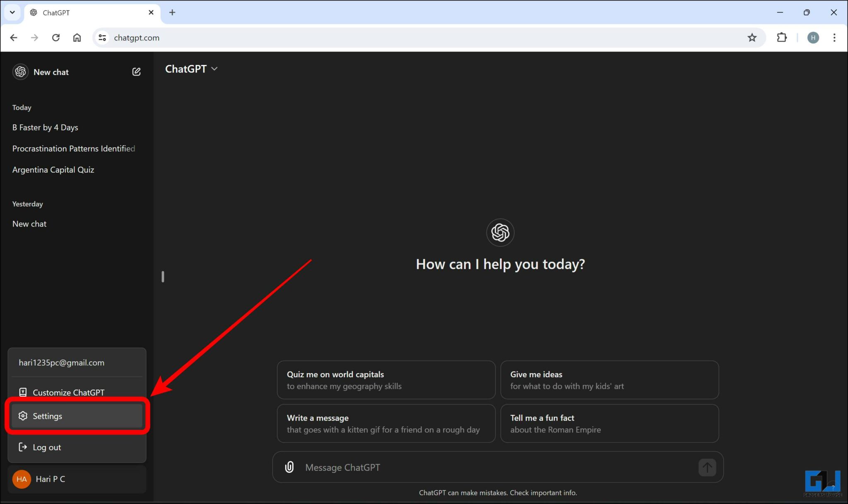Click the paperclip attach file icon

click(289, 467)
